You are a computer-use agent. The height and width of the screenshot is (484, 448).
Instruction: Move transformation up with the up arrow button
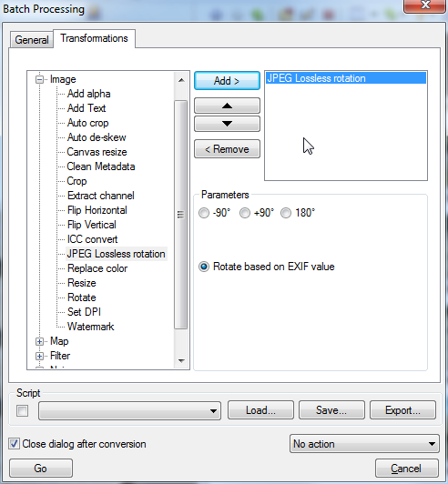pyautogui.click(x=227, y=106)
